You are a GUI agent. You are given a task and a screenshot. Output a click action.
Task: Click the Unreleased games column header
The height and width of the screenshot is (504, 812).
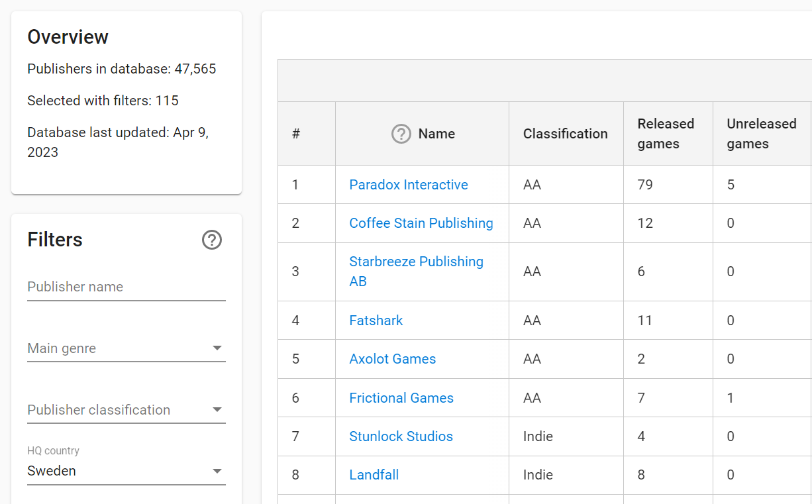[x=762, y=133]
